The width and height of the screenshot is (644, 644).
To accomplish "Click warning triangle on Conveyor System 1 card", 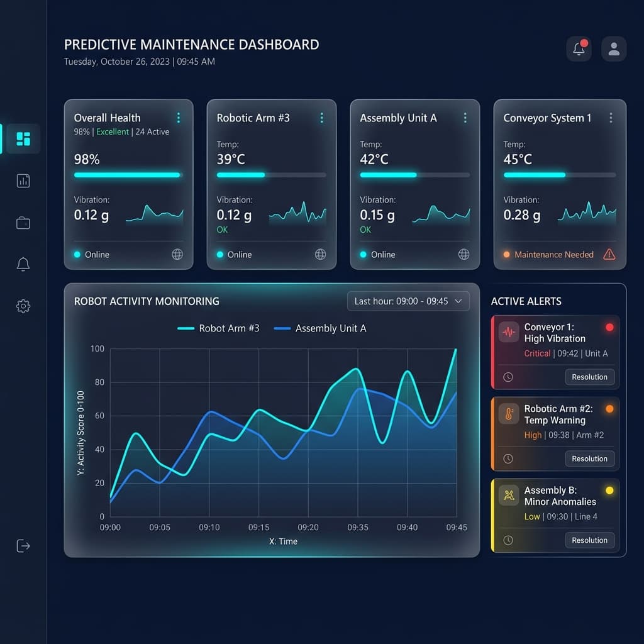I will pos(609,254).
